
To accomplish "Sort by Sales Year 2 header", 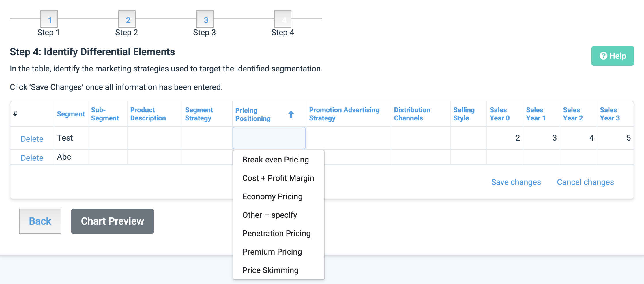I will point(573,114).
